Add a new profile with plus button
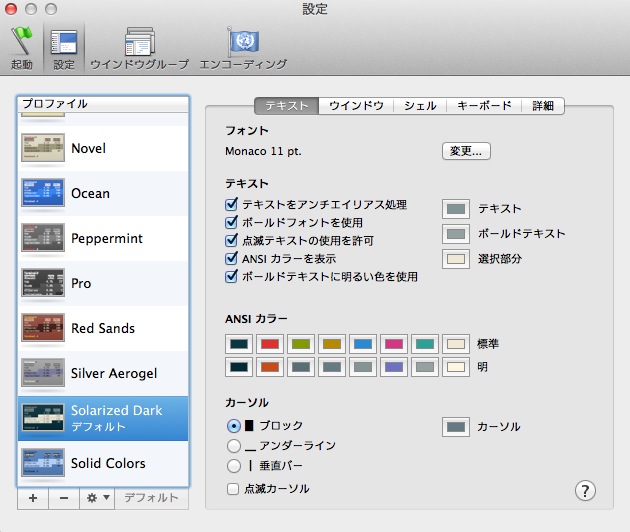Screen dimensions: 630x532 [32, 497]
